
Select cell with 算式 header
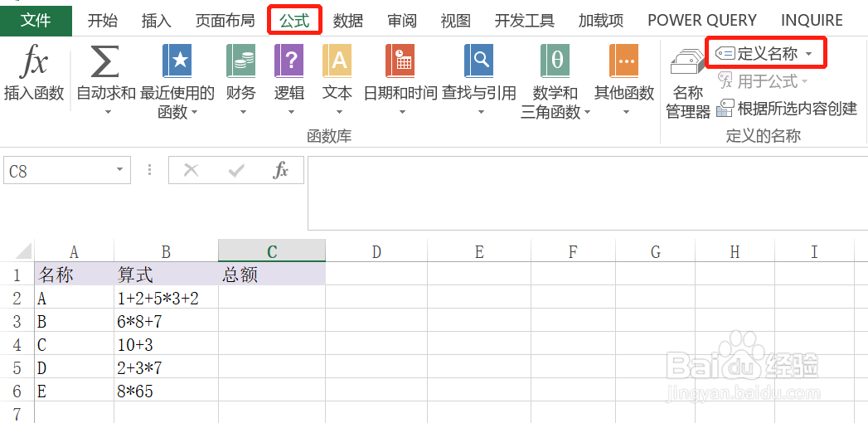pos(166,275)
